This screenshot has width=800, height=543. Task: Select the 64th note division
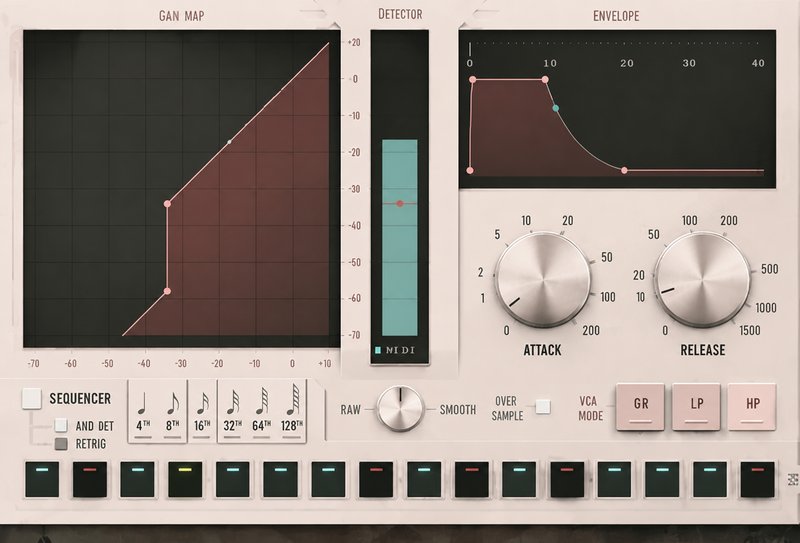(x=262, y=411)
